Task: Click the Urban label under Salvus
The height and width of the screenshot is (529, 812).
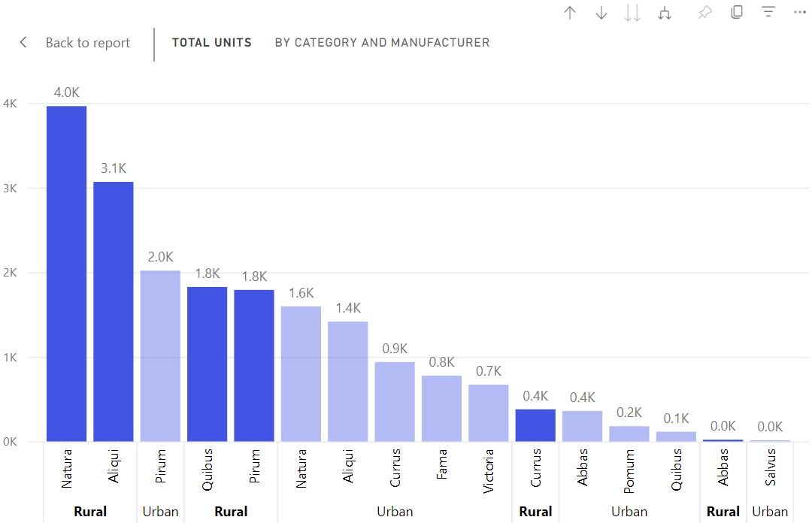Action: (770, 512)
